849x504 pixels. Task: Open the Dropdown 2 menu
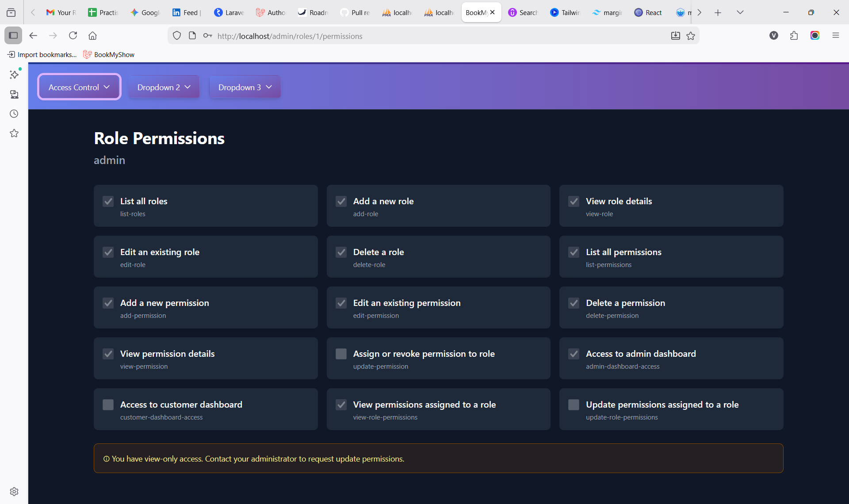tap(164, 87)
